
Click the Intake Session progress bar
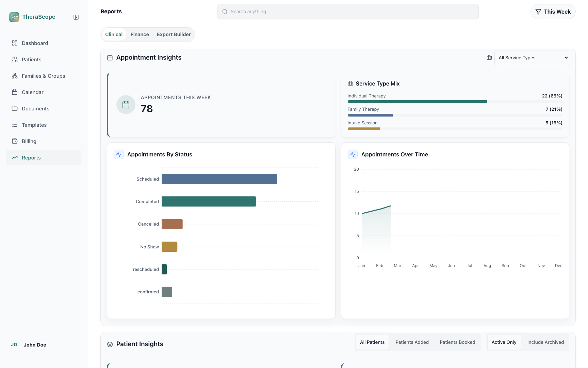pos(455,129)
